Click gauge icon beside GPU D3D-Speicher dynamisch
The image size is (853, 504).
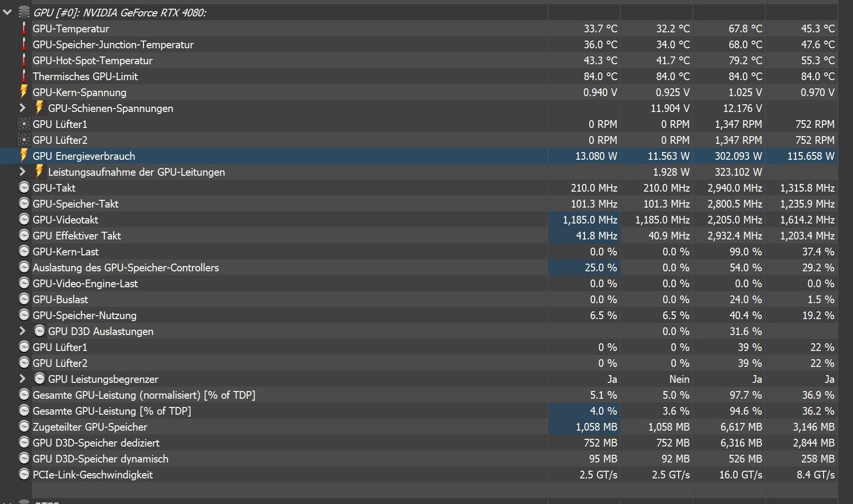pyautogui.click(x=24, y=458)
